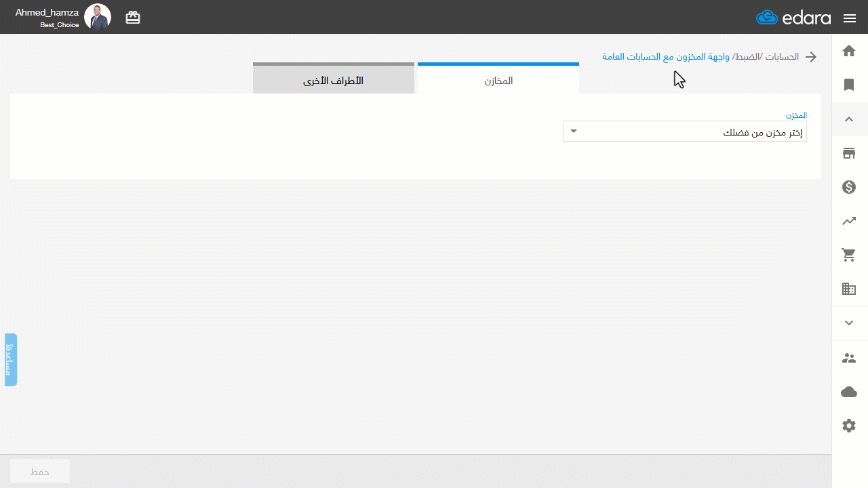Open the store/warehouse sidebar icon
The image size is (868, 488).
point(849,153)
